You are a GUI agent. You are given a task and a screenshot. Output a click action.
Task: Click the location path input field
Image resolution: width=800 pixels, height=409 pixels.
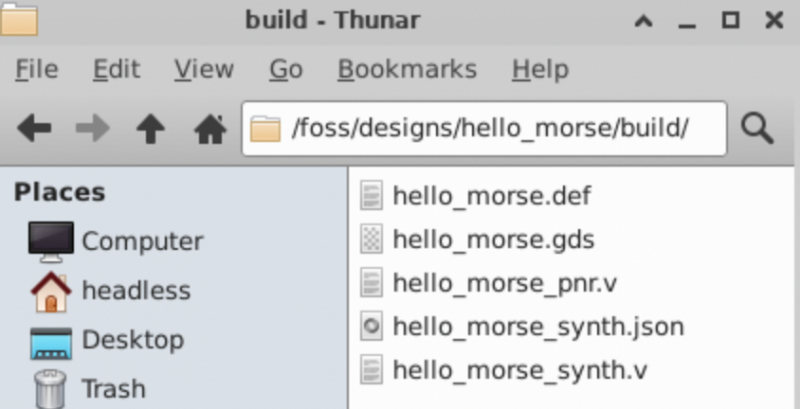500,128
